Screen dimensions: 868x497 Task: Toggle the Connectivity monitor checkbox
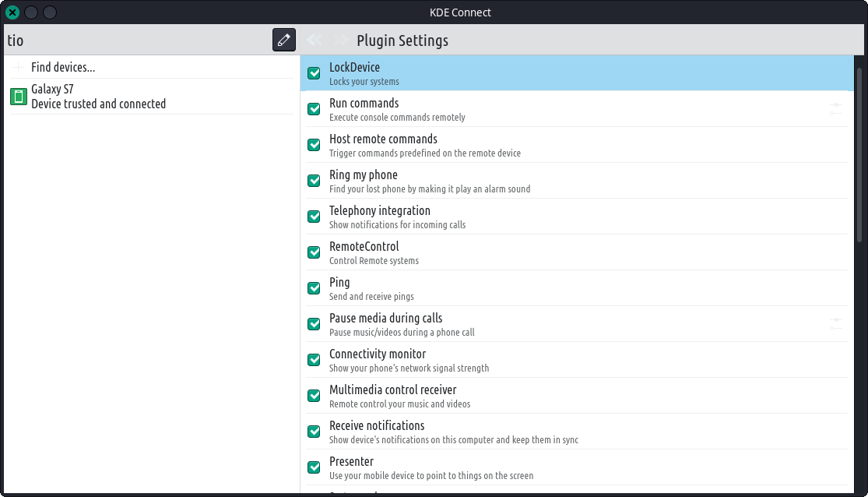coord(314,360)
